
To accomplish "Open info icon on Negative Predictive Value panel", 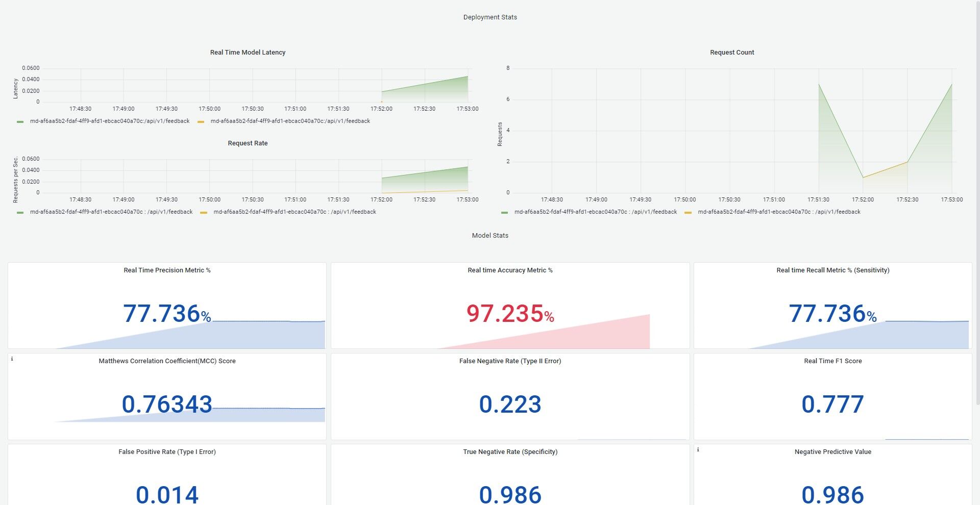I will click(698, 450).
